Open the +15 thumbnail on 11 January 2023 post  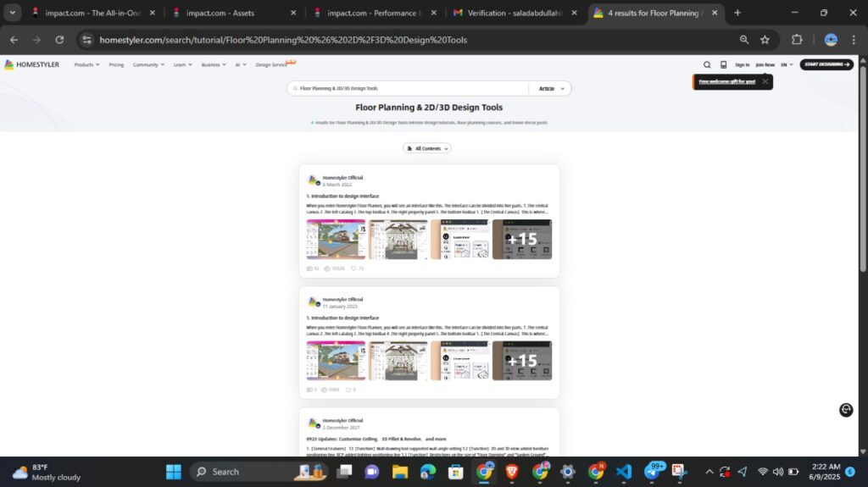pos(522,361)
